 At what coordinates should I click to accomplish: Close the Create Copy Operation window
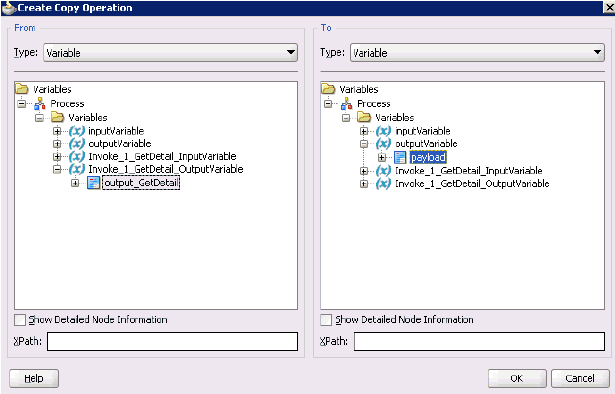click(610, 7)
